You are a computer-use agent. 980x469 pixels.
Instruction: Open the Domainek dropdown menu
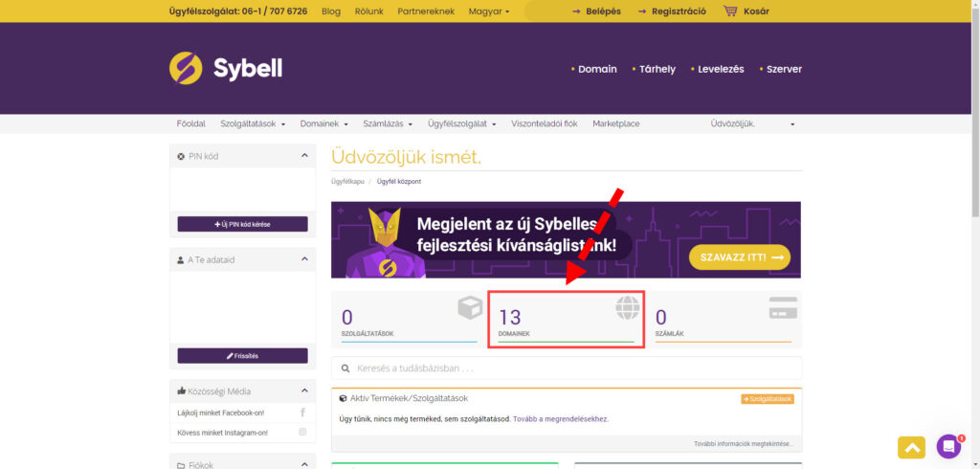click(323, 123)
